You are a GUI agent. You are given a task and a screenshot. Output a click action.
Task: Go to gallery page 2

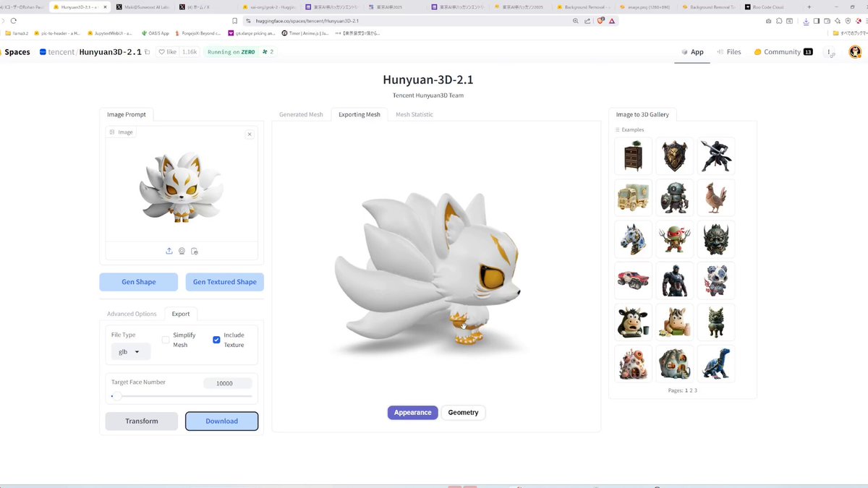click(x=691, y=390)
